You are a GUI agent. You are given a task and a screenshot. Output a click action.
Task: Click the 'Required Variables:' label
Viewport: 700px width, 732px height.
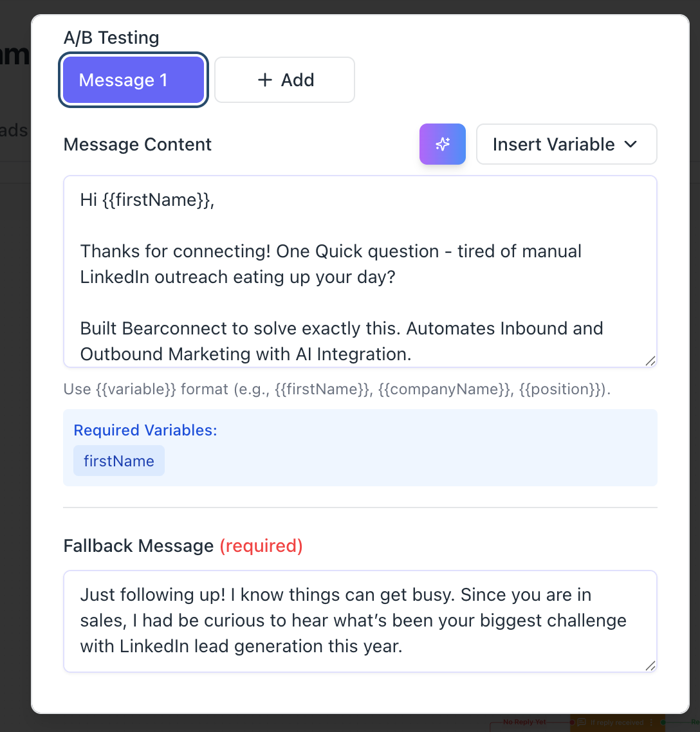145,430
